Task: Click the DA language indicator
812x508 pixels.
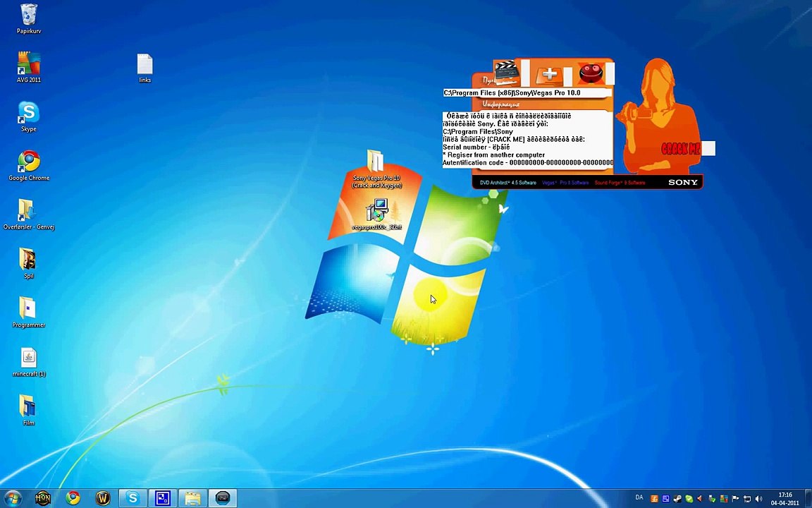Action: (639, 497)
